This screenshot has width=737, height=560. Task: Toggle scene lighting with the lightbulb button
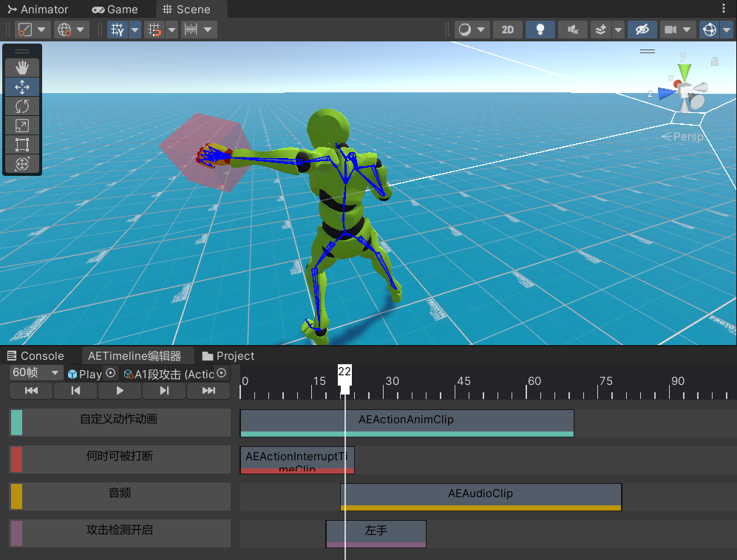click(540, 30)
